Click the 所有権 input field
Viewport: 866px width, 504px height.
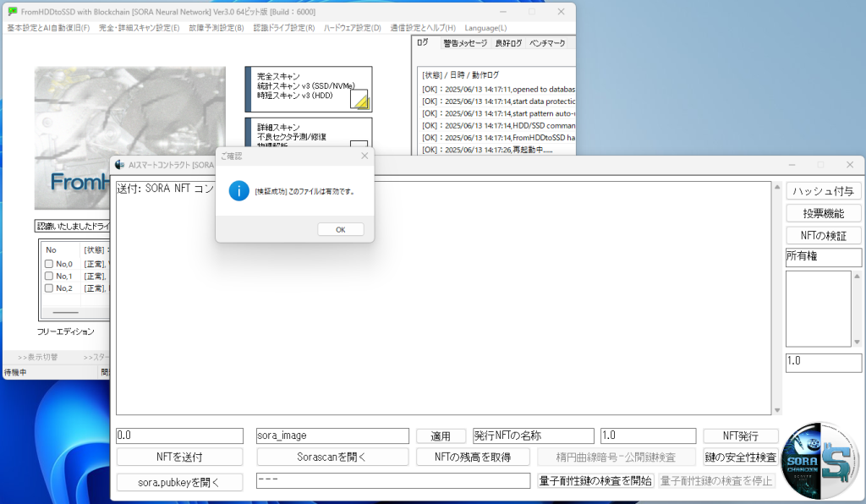tap(824, 257)
